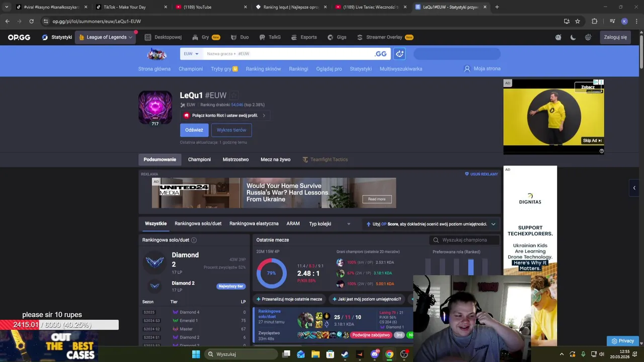Favorite the LeQu1 summoner with star
Viewport: 644px width, 362px height.
coord(234,95)
